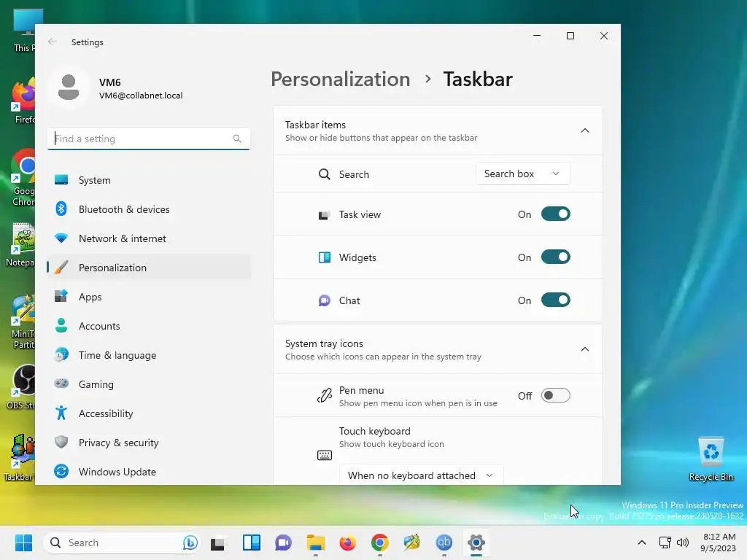This screenshot has width=747, height=560.
Task: Turn off the Widgets toggle
Action: click(x=555, y=257)
